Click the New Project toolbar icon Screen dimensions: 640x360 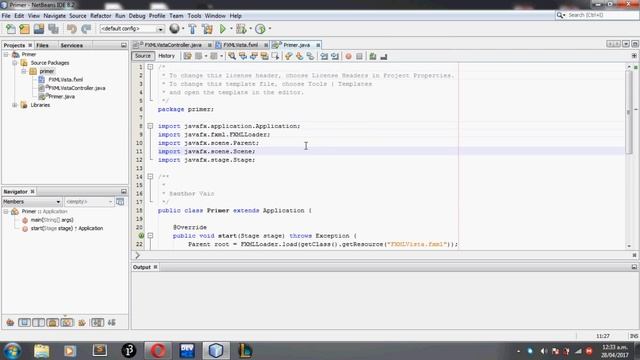click(24, 29)
